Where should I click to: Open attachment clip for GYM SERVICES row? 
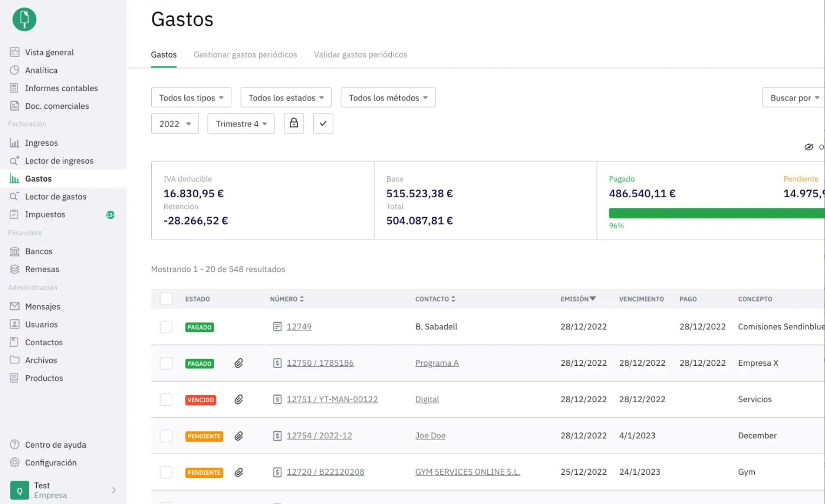(x=239, y=472)
